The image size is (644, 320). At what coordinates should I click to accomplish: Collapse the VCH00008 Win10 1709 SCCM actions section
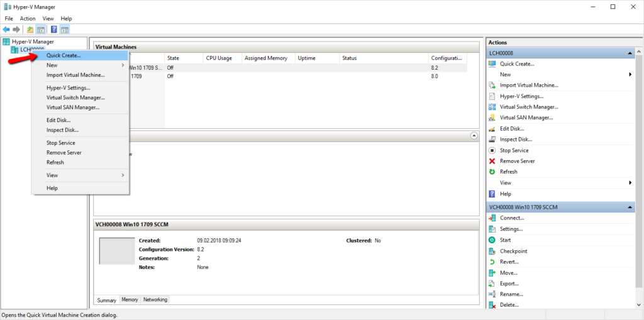(630, 207)
